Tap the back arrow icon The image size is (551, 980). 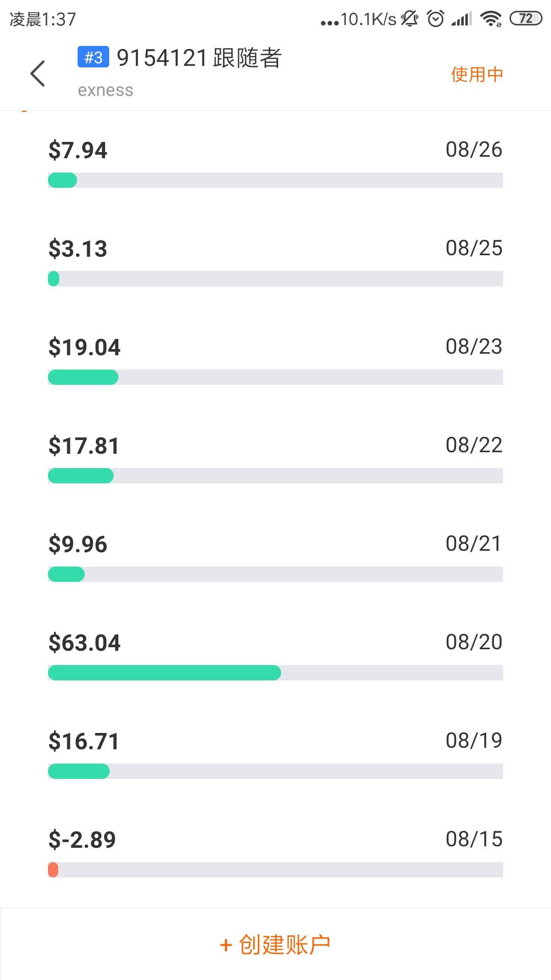click(38, 73)
